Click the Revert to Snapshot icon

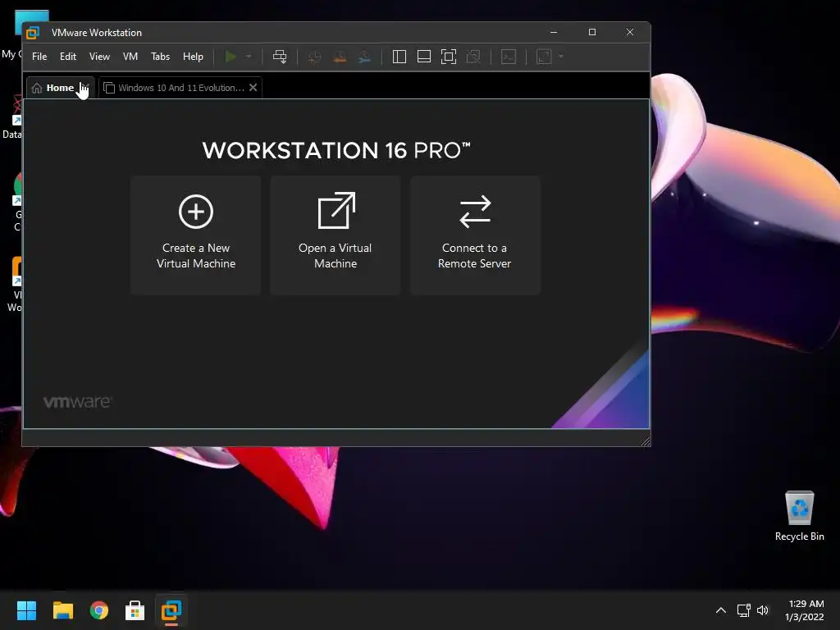[340, 57]
